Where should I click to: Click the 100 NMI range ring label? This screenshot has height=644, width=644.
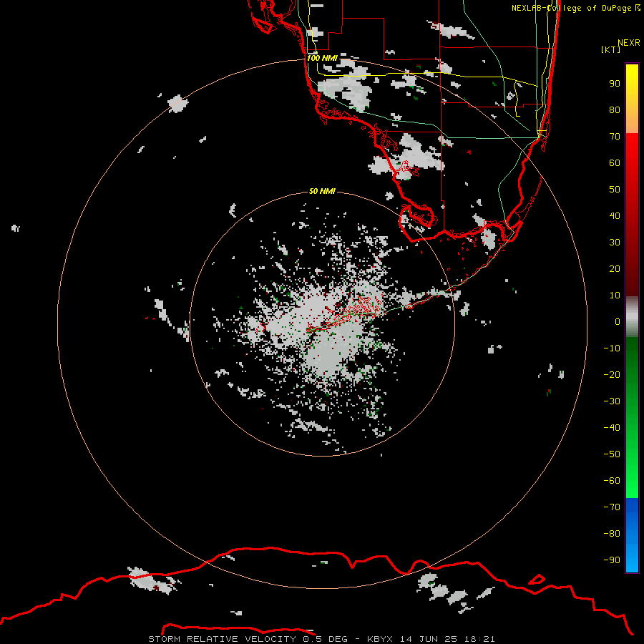pos(323,59)
